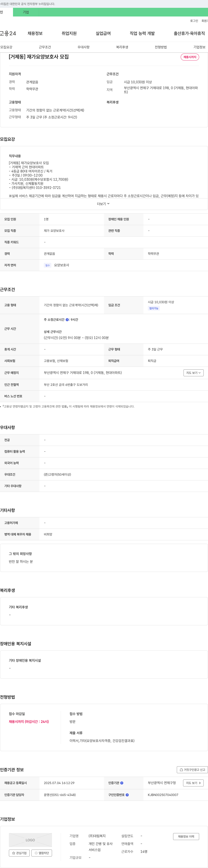Jump to 복리후생 section tab
The image size is (208, 868).
point(122,47)
